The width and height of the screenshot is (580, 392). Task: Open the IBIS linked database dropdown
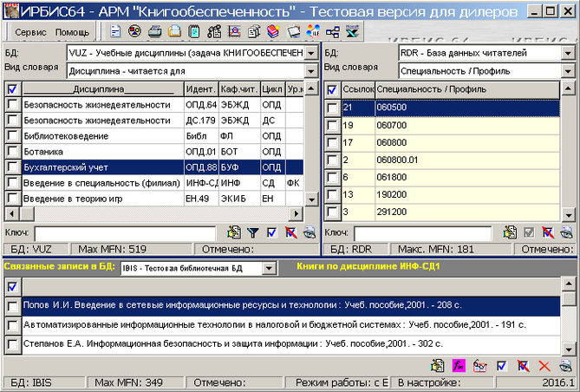pyautogui.click(x=270, y=268)
